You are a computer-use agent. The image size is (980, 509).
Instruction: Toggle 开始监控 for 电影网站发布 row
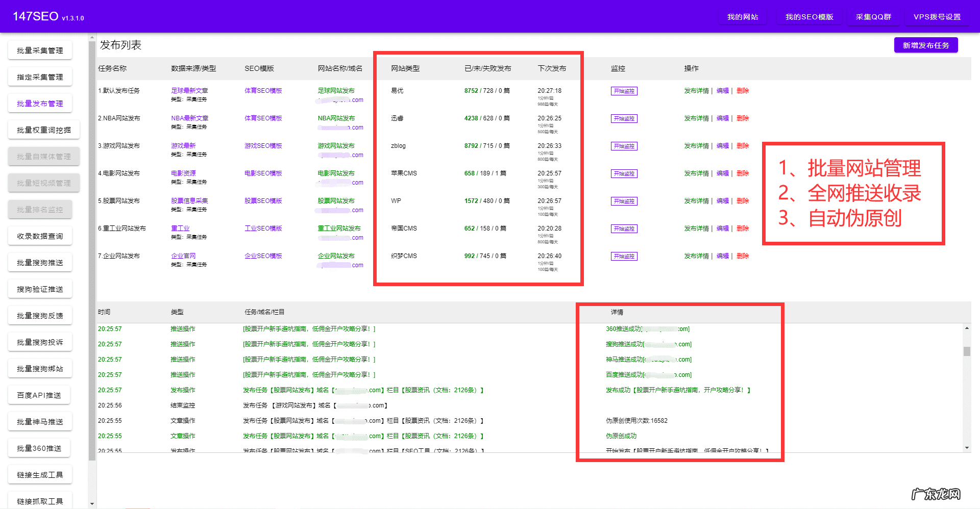(x=624, y=174)
